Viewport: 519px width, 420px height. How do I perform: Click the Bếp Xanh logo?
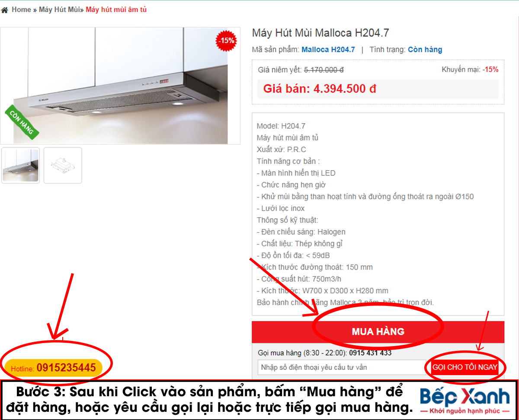coord(465,400)
